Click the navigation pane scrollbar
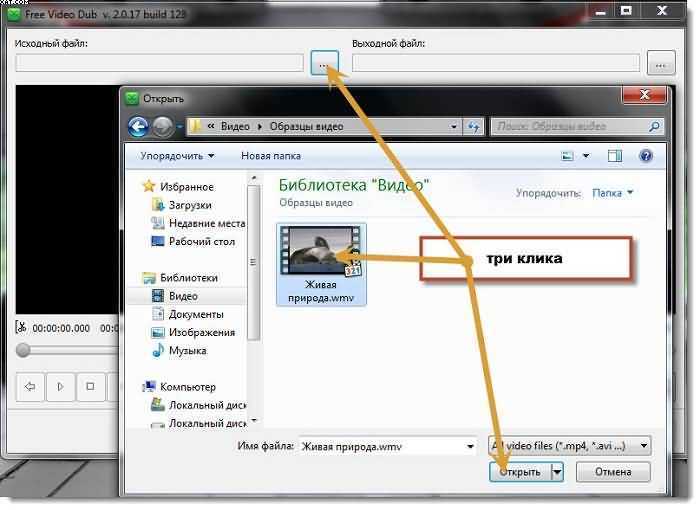This screenshot has height=510, width=700. [x=253, y=263]
